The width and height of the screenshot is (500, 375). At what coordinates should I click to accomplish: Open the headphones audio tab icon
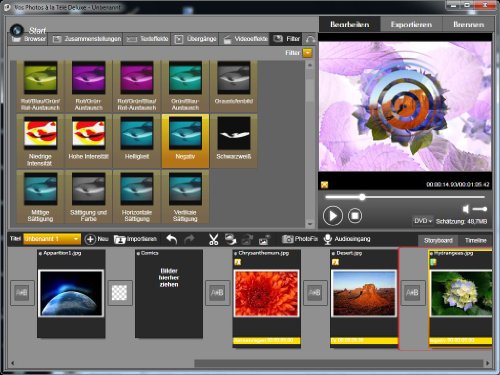310,39
